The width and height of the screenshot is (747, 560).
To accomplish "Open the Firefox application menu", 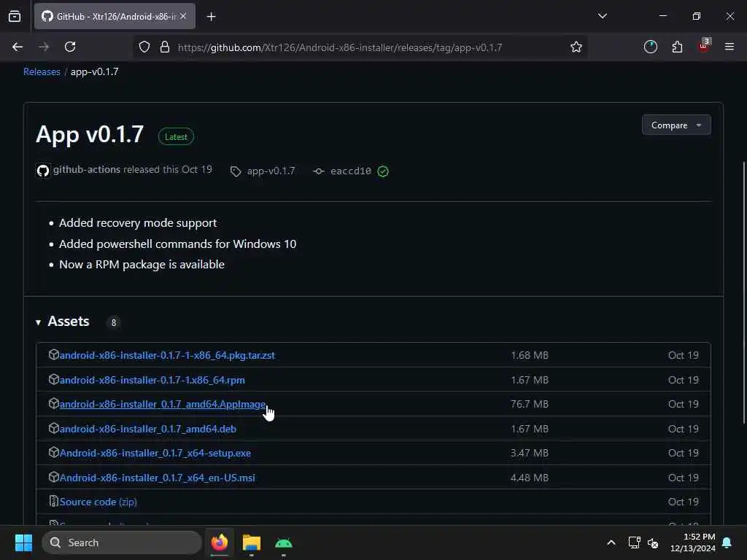I will (x=729, y=47).
